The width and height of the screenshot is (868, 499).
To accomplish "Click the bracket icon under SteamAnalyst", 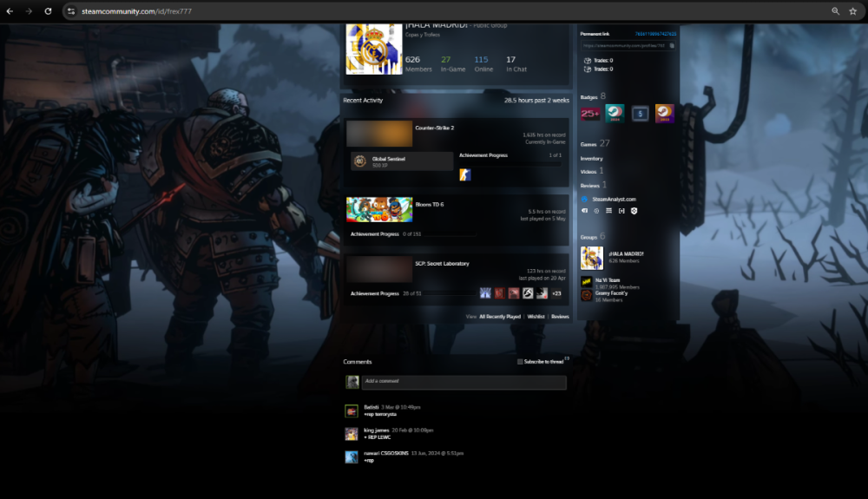I will click(x=621, y=211).
